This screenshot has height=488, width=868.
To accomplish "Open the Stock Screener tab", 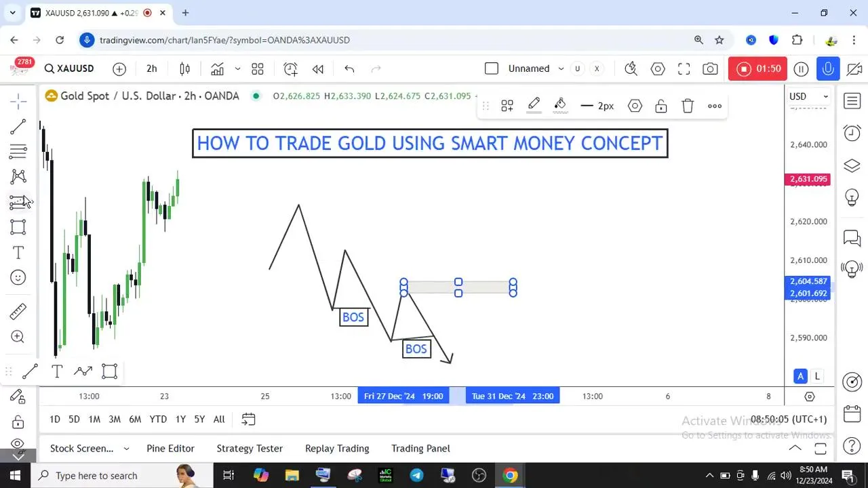I will coord(82,449).
